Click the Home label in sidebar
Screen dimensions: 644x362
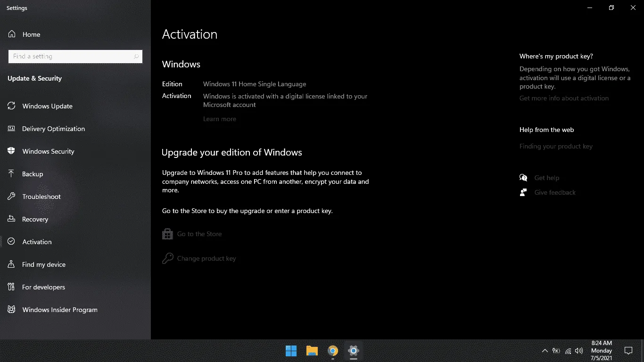click(31, 34)
